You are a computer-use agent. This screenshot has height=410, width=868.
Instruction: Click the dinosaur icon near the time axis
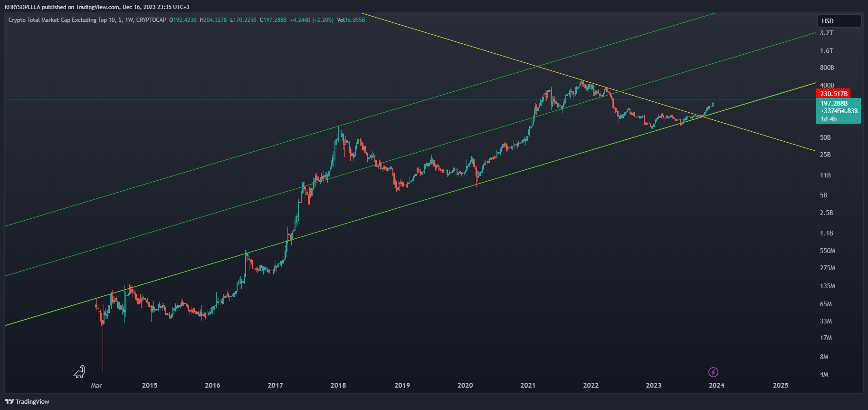click(x=79, y=371)
